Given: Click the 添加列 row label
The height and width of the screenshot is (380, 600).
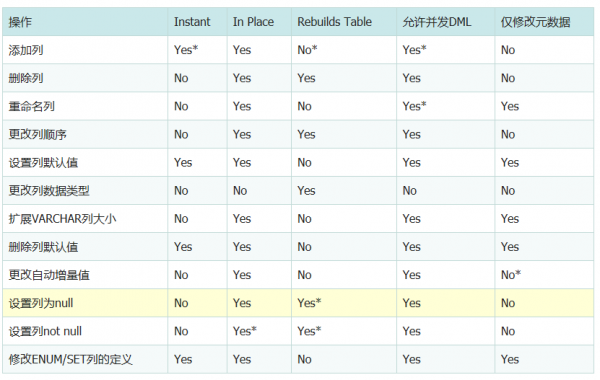Looking at the screenshot, I should 26,50.
